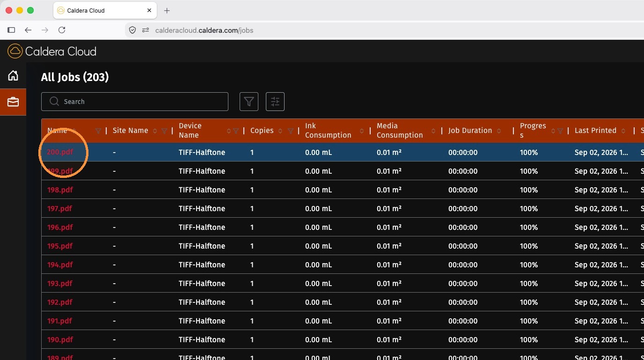The height and width of the screenshot is (360, 644).
Task: Filter the Site Name column
Action: [x=164, y=131]
